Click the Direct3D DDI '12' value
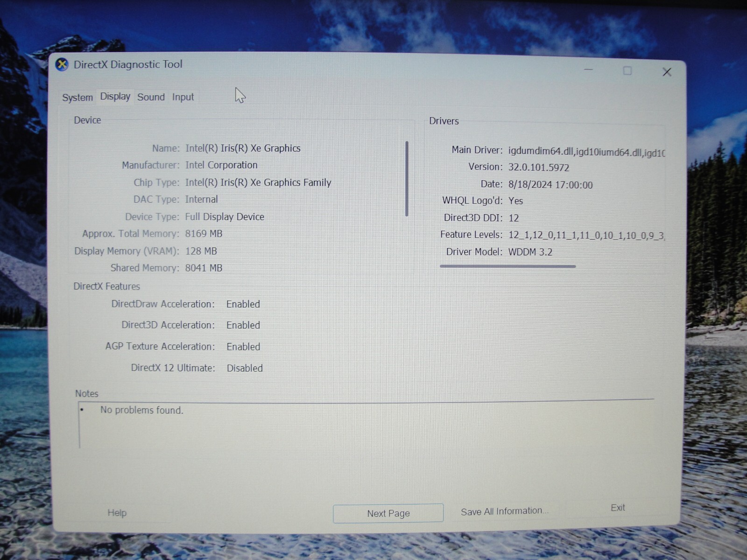The width and height of the screenshot is (747, 560). click(514, 218)
